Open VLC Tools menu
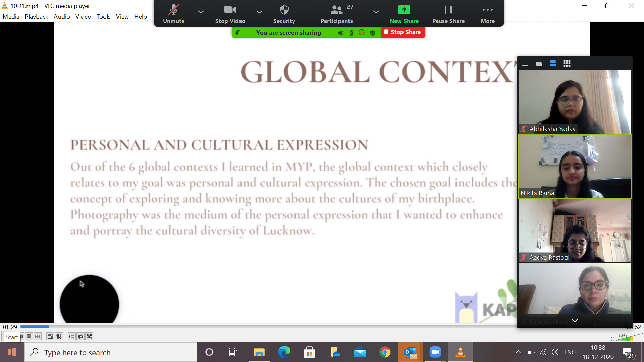Screen dimensions: 644x362 [x=103, y=17]
